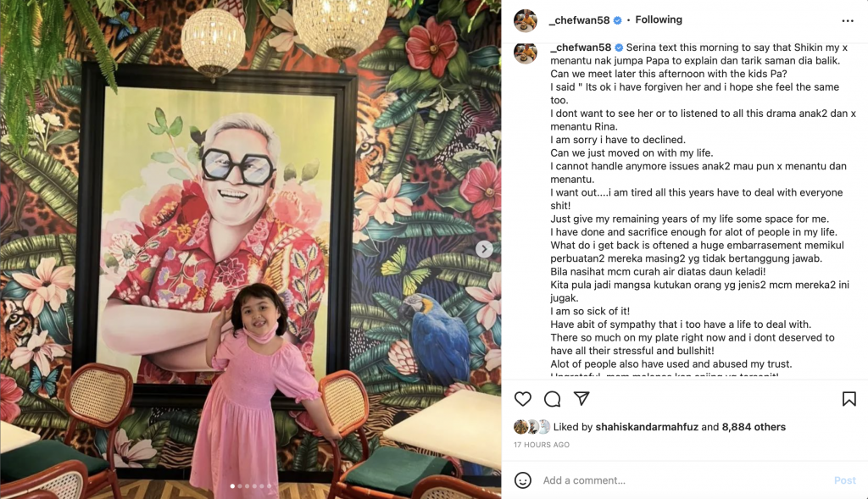
Task: Open _chefwan58 profile from header username
Action: tap(579, 20)
